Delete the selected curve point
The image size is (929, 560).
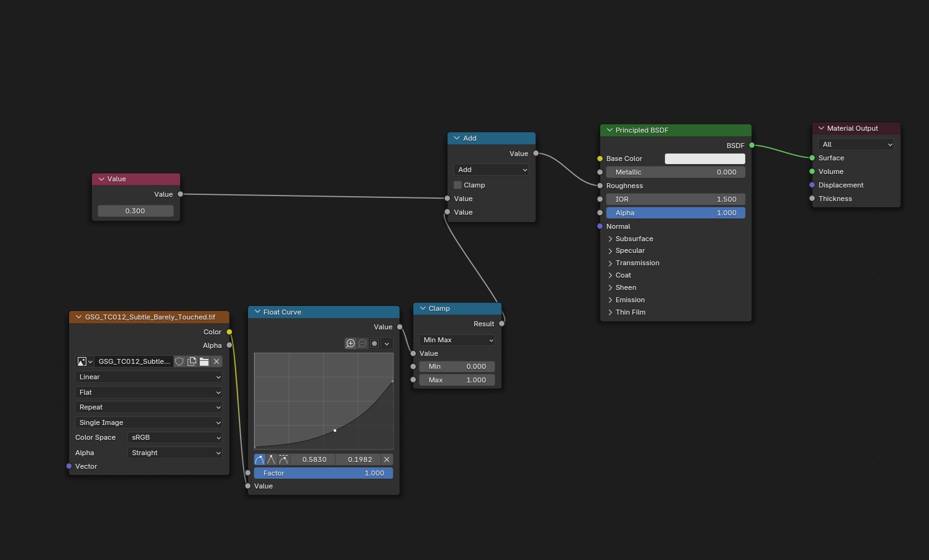(387, 459)
